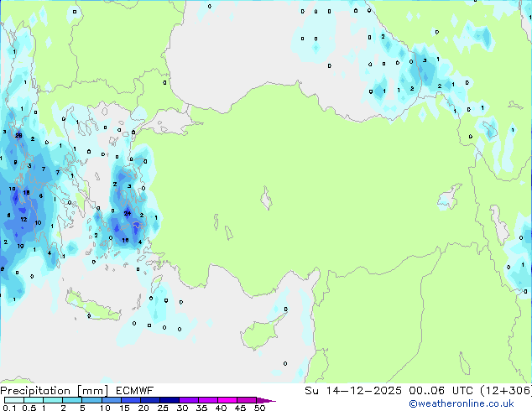Click the '28' precipitation value on map
The height and width of the screenshot is (411, 532).
[18, 136]
